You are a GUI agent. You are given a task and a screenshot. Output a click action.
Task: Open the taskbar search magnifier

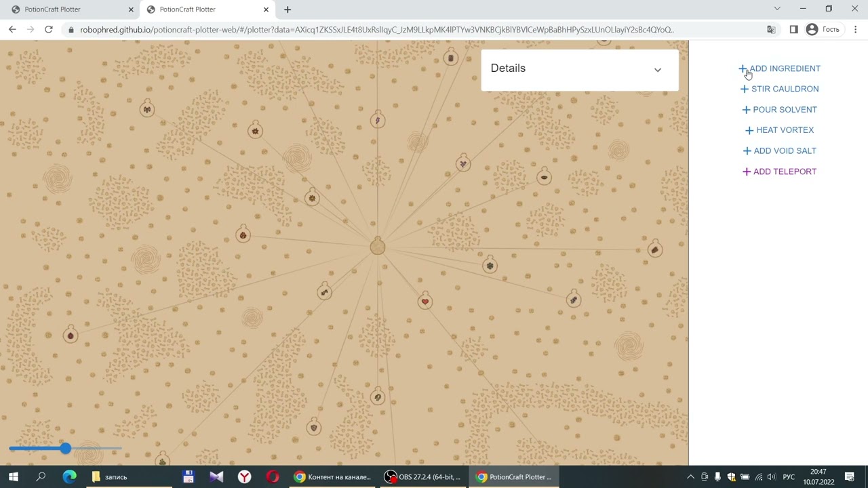41,477
